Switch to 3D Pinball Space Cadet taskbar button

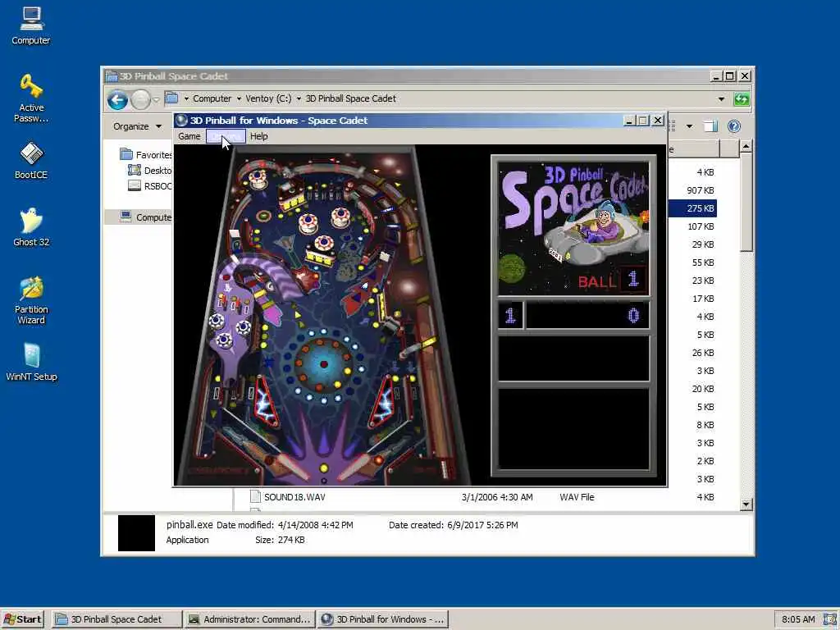coord(116,619)
